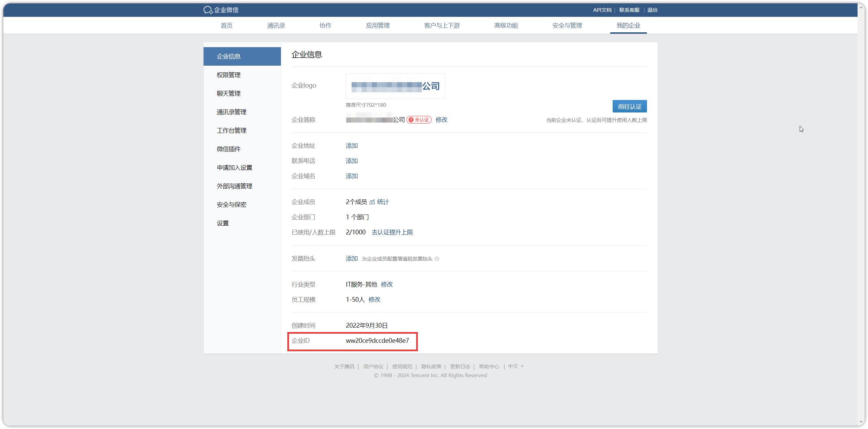Screen dimensions: 868x429
Task: Click the 未认证 status badge
Action: 419,120
